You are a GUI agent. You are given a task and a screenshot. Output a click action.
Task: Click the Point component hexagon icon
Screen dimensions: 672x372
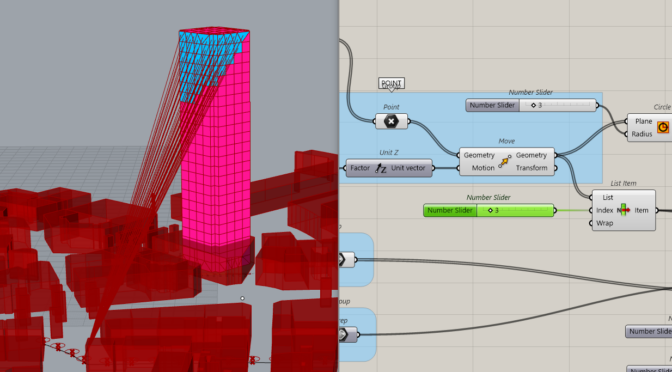point(391,121)
